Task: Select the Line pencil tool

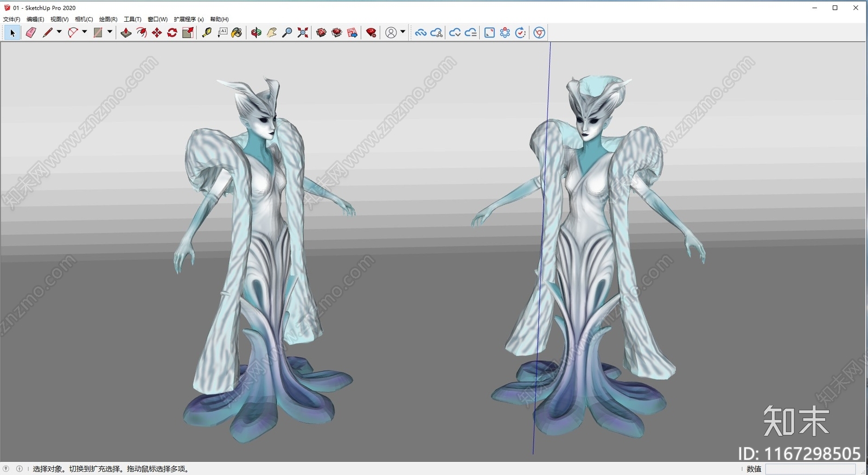Action: pyautogui.click(x=48, y=33)
